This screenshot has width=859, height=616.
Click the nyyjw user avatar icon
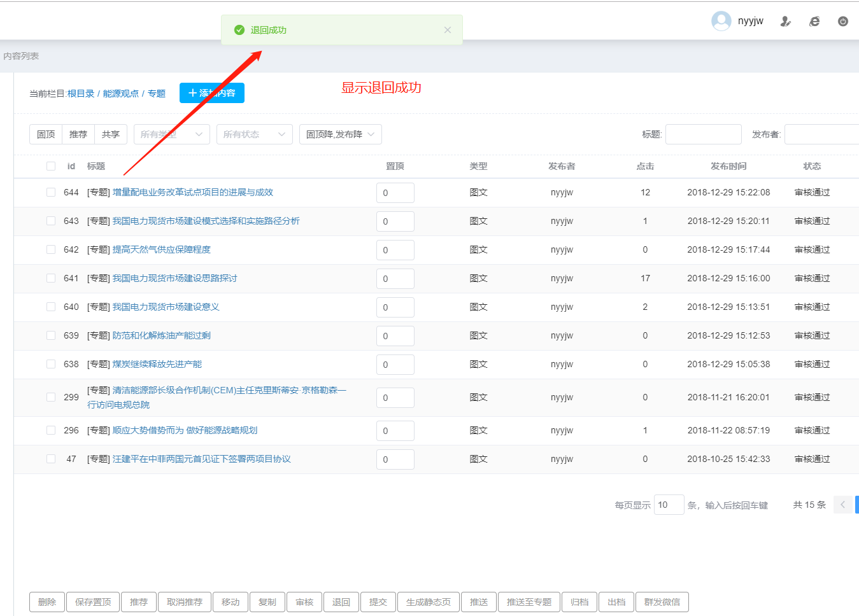[x=721, y=21]
